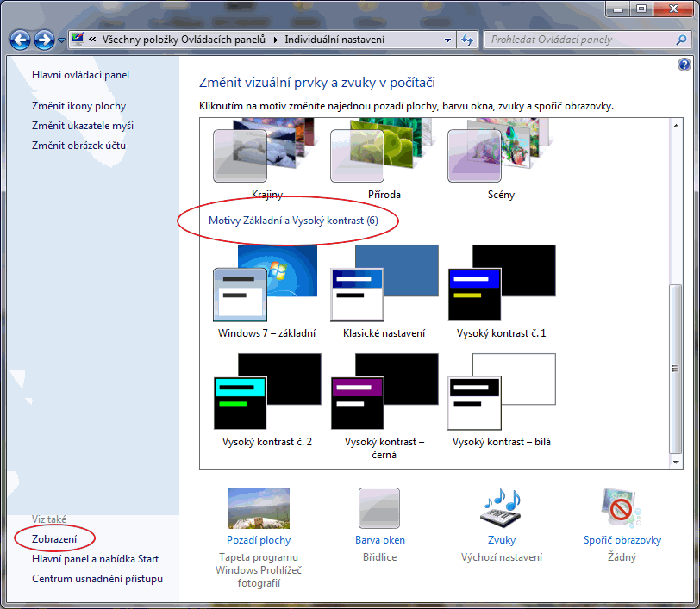
Task: Click the Control Panel icon in the address bar
Action: click(x=78, y=40)
